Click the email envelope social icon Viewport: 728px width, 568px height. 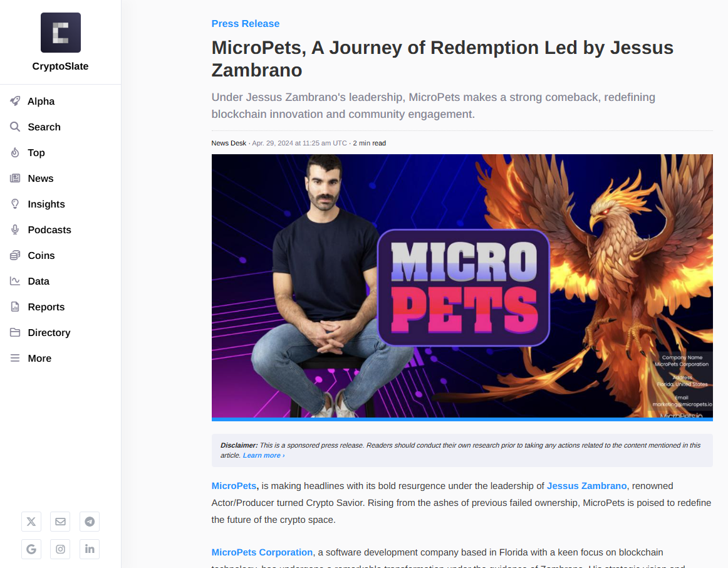60,522
